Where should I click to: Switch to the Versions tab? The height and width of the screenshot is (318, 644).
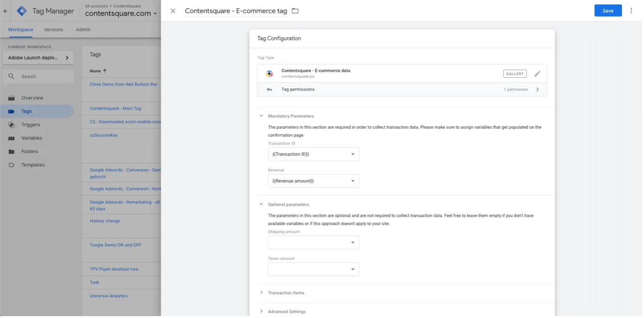point(53,30)
